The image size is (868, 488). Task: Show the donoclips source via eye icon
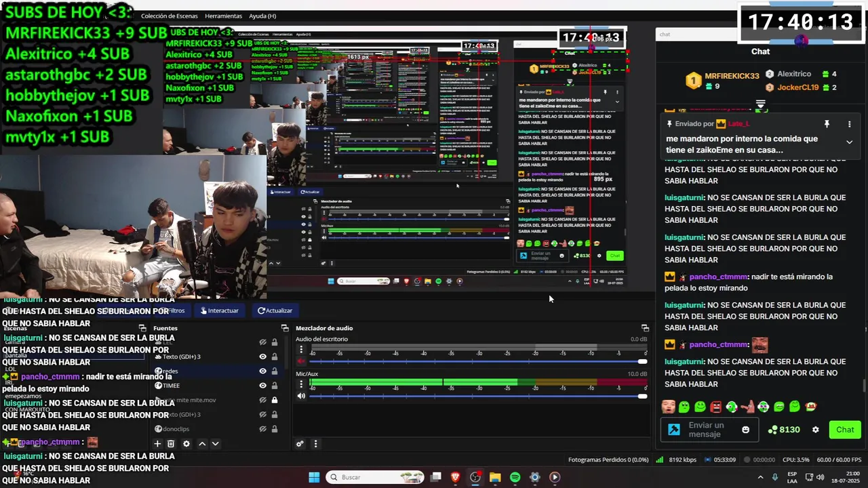[x=263, y=429]
